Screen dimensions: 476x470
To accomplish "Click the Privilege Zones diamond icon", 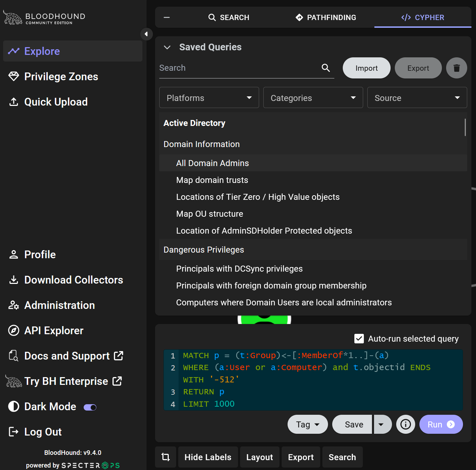I will point(14,76).
